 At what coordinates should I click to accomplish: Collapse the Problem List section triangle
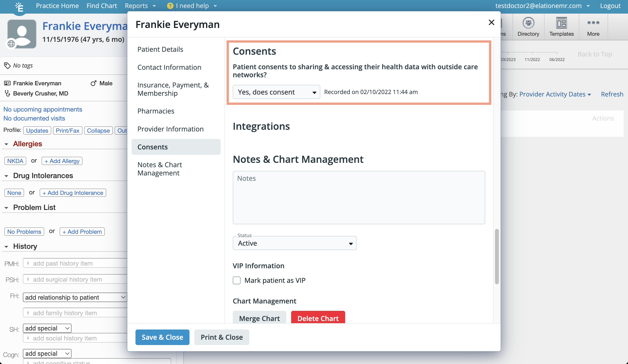tap(6, 208)
